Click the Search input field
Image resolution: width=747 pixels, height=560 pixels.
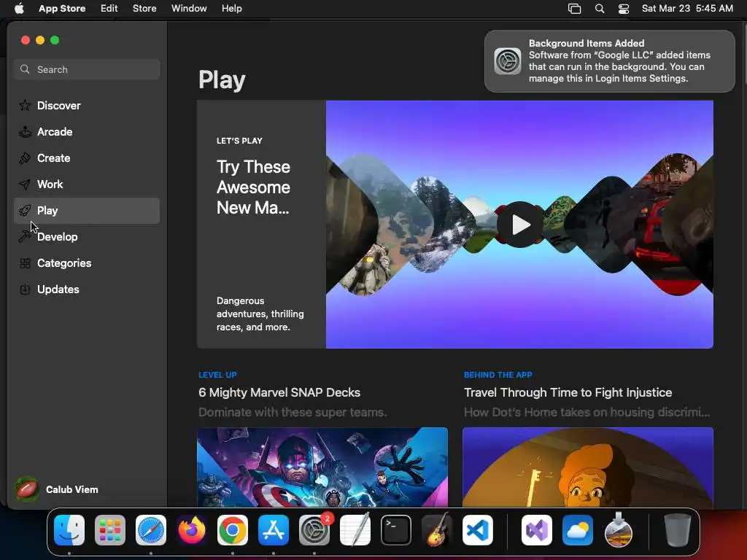tap(87, 69)
